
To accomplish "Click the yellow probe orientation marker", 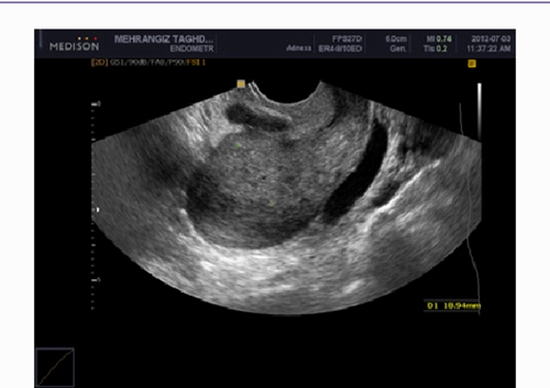I will 241,84.
